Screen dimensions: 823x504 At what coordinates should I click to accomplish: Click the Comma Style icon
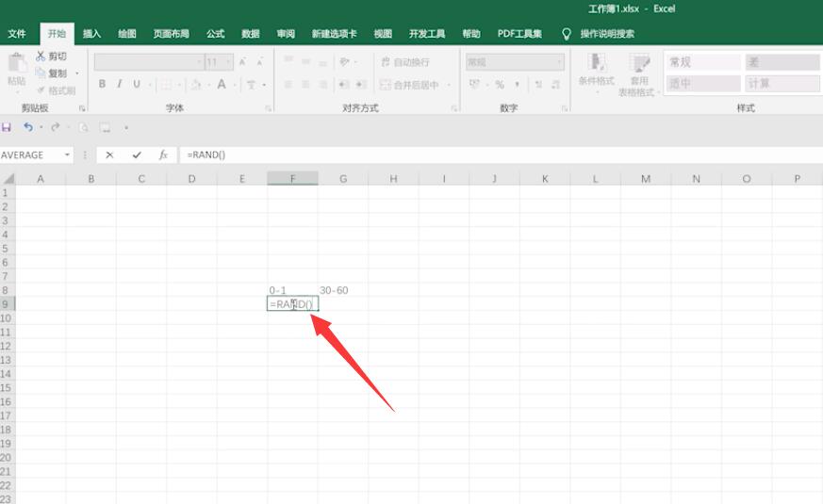517,84
